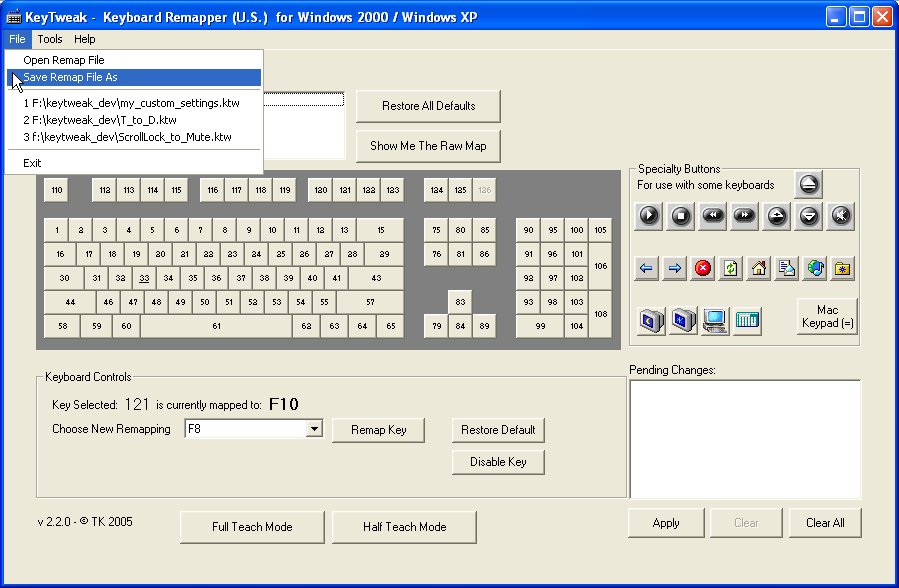899x588 pixels.
Task: Select keyboard key 121
Action: coord(345,190)
